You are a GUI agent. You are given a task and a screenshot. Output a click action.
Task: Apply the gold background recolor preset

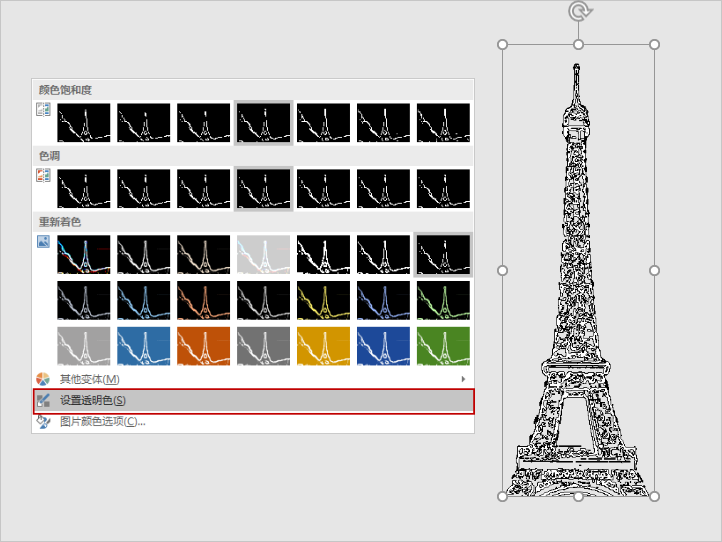(x=323, y=346)
